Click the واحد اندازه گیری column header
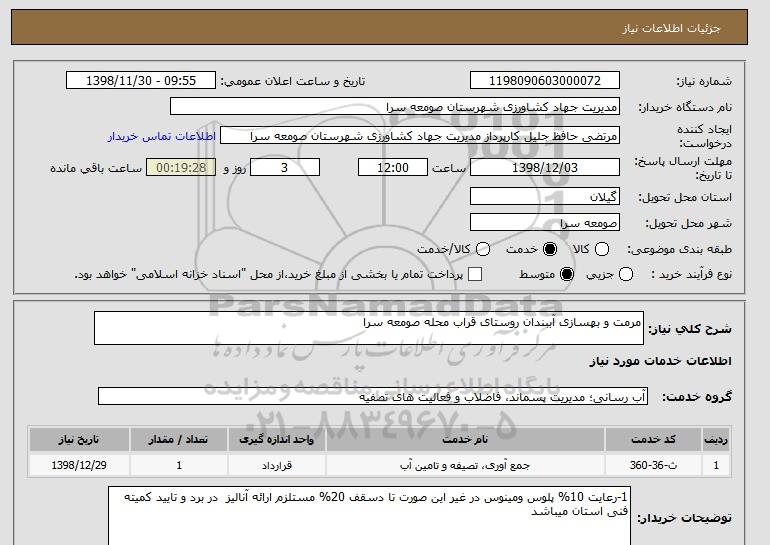The height and width of the screenshot is (545, 770). coord(277,439)
